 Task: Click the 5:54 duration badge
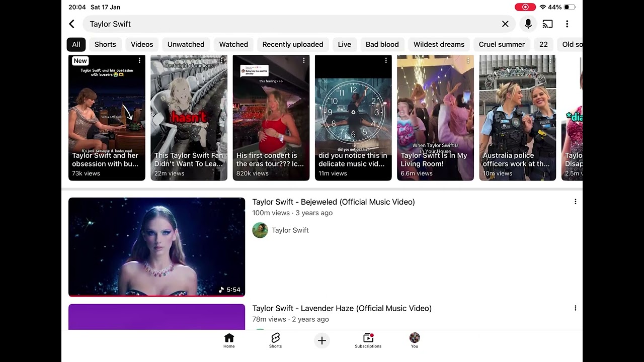pos(229,290)
